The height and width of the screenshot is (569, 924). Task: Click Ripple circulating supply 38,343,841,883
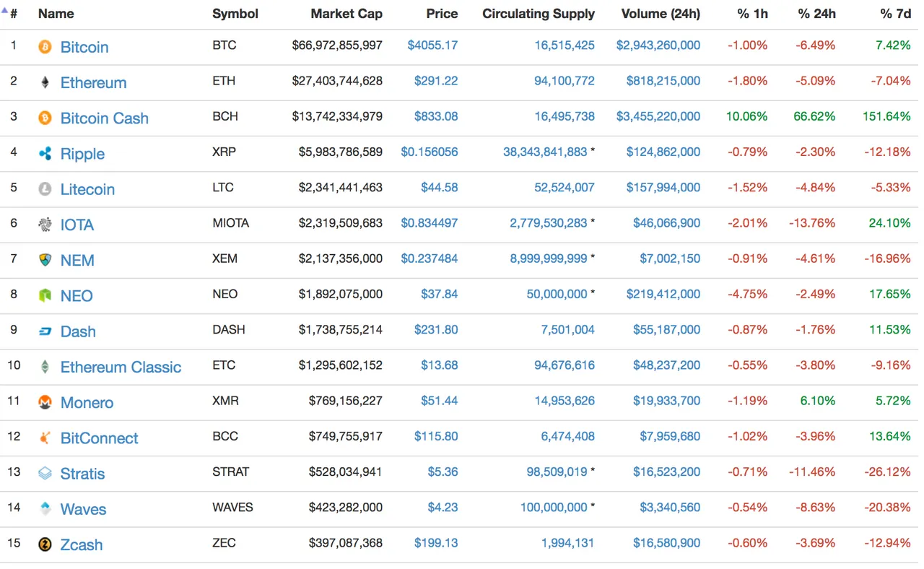545,152
